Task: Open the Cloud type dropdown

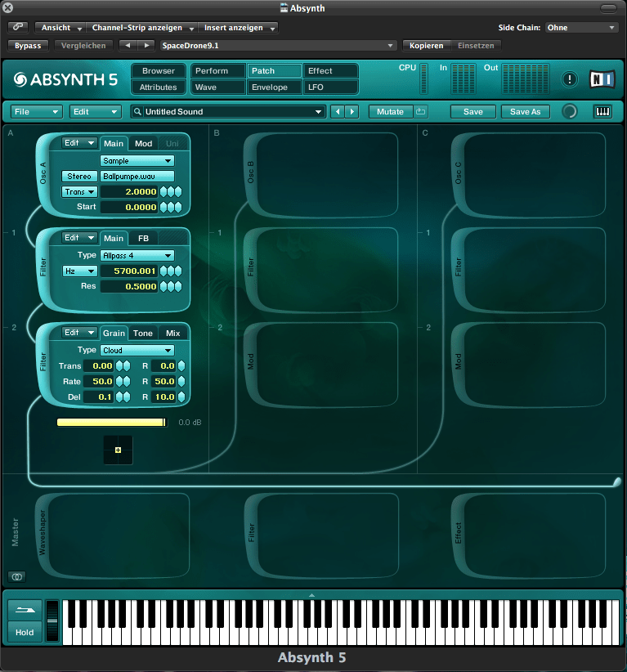Action: point(137,350)
